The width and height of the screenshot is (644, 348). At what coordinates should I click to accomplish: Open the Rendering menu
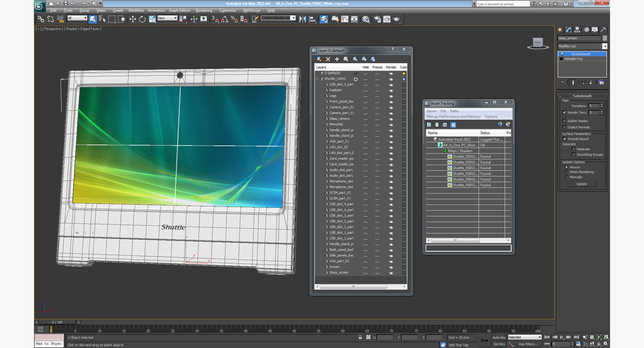pos(204,10)
